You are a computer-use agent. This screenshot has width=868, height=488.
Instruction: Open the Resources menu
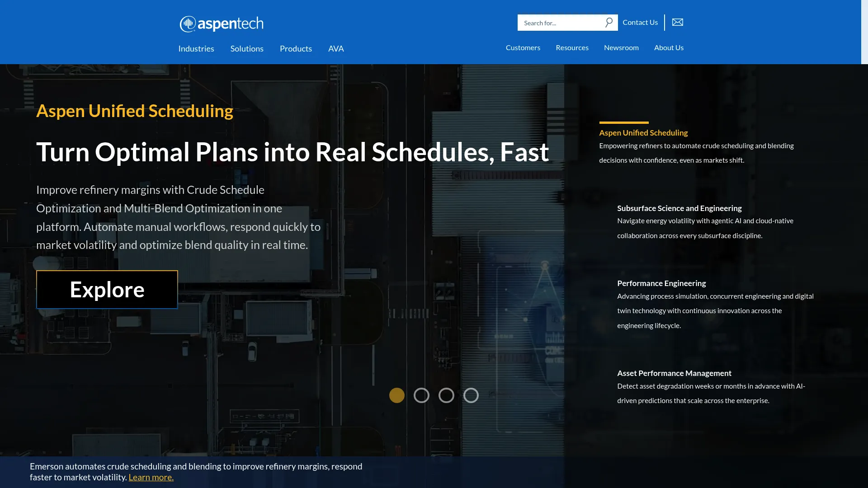pyautogui.click(x=572, y=47)
